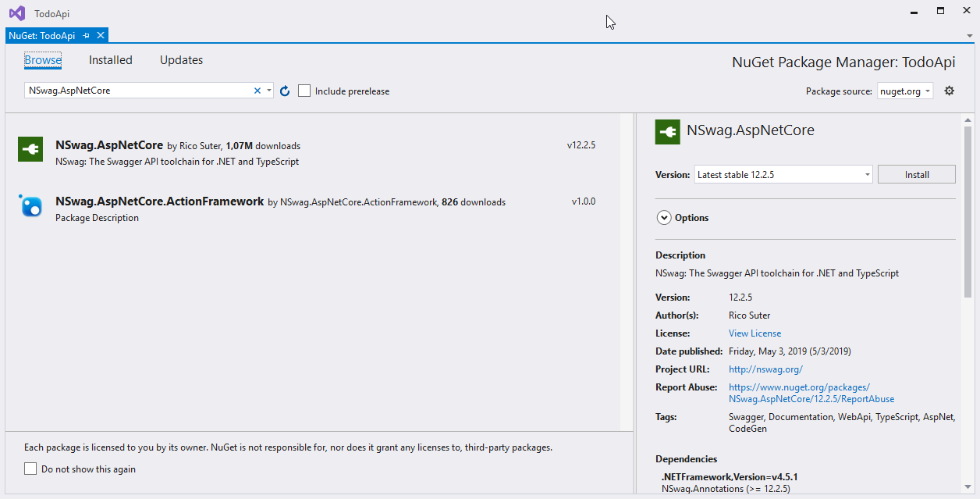Click the Install button

tap(916, 175)
